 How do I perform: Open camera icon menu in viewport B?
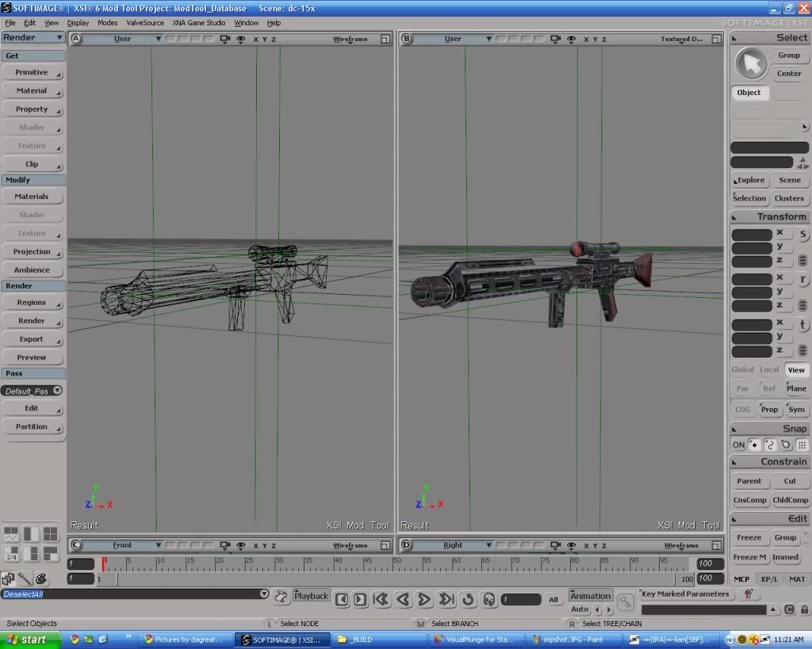click(555, 39)
